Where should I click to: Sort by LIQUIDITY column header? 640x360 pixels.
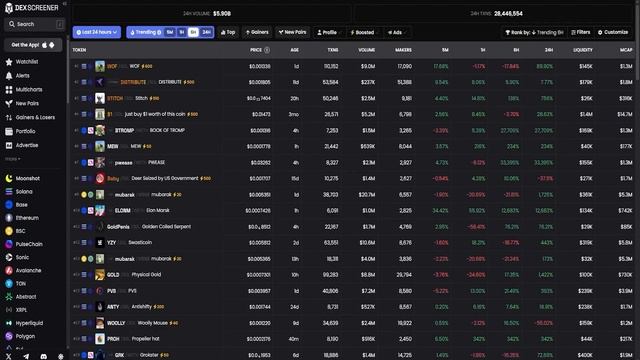pyautogui.click(x=582, y=50)
